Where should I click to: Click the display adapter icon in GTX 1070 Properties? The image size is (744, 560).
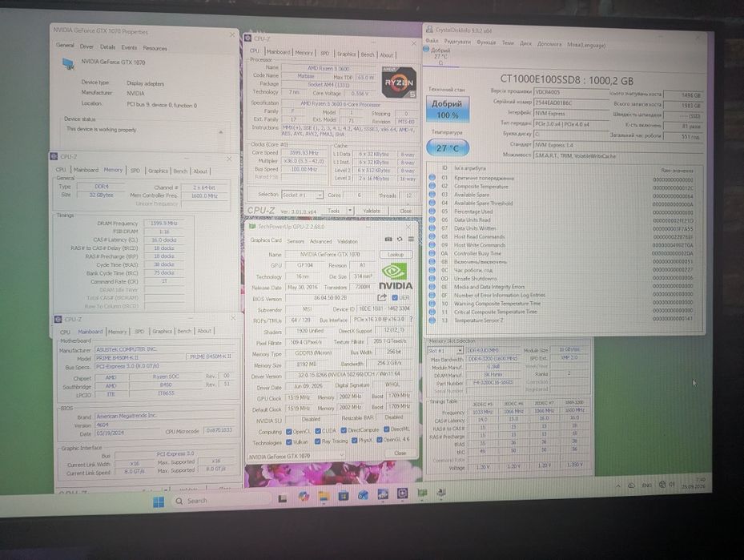[68, 63]
